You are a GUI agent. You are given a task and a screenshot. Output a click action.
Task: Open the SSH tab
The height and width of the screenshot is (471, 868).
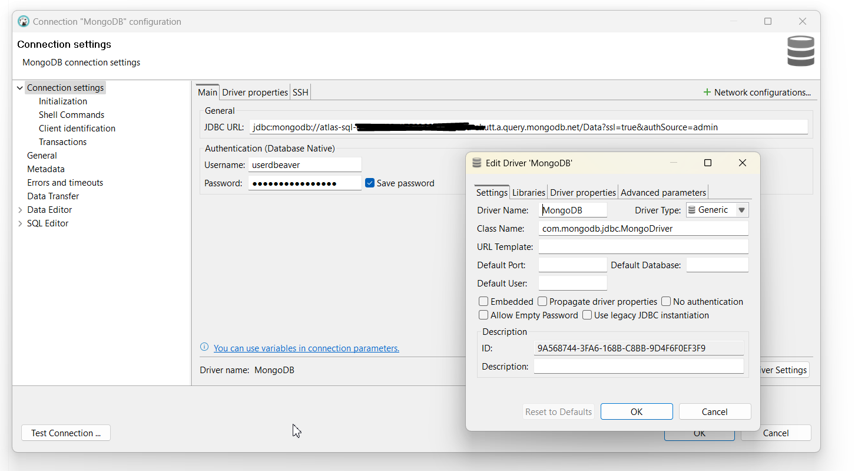point(300,93)
